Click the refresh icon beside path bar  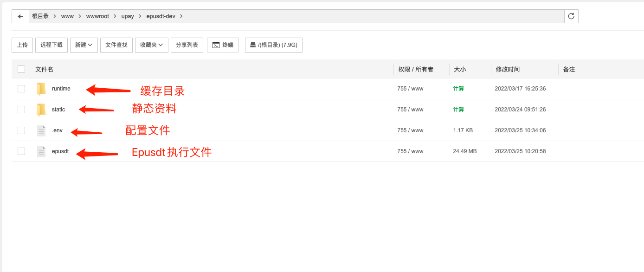(x=571, y=16)
